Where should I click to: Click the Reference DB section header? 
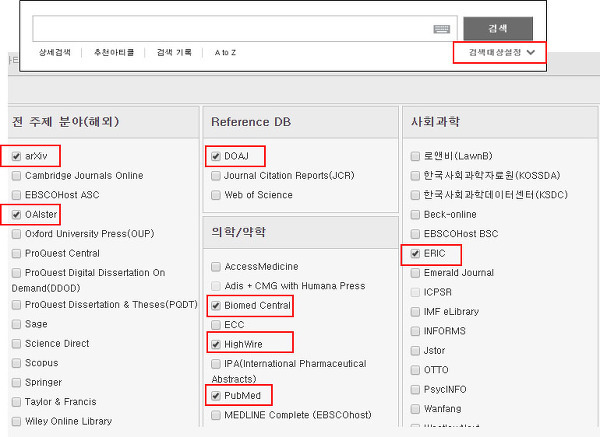point(300,122)
